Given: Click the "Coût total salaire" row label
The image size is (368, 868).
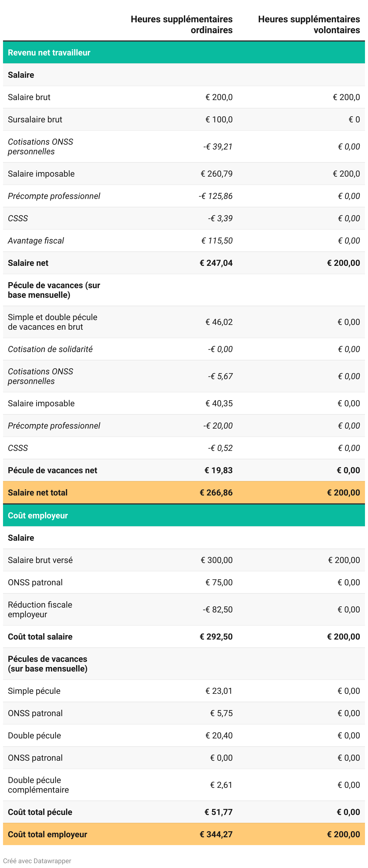Looking at the screenshot, I should 40,637.
